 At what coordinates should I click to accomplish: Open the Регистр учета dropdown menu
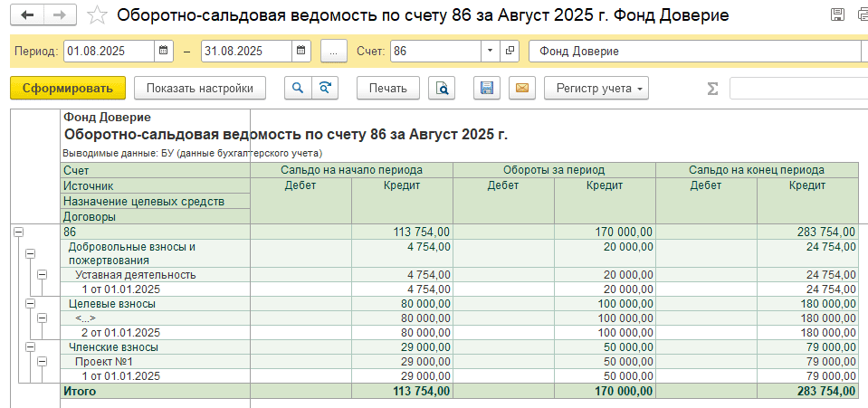click(596, 88)
